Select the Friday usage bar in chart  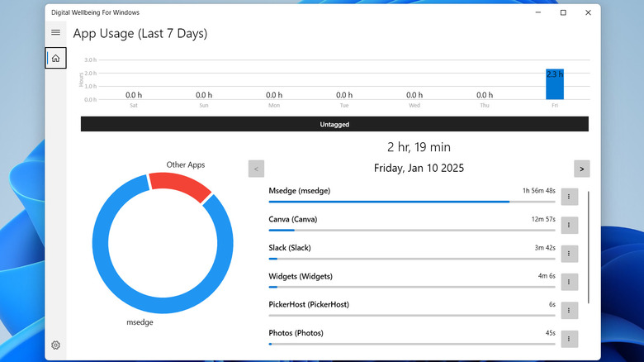click(555, 84)
